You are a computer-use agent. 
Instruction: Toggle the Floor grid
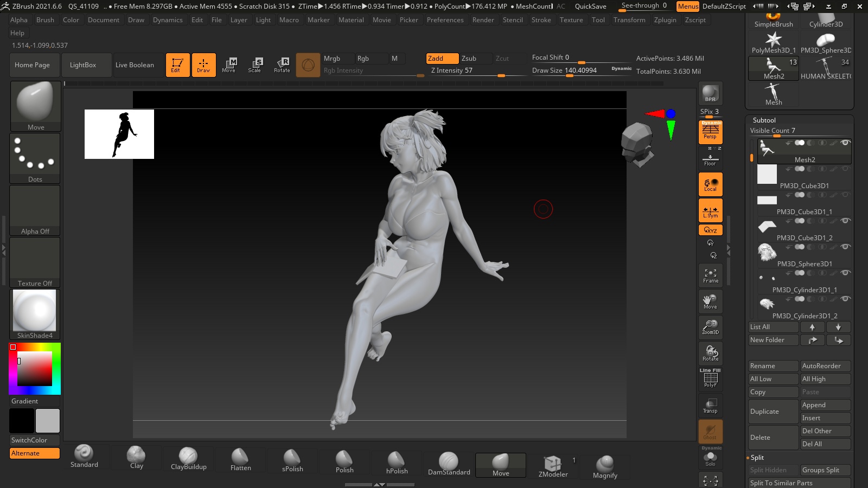click(x=710, y=159)
